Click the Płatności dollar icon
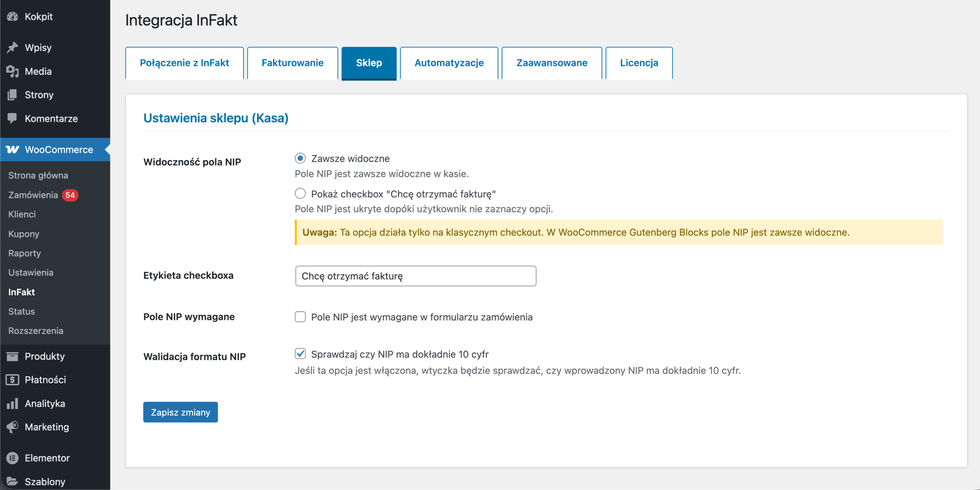This screenshot has width=980, height=490. coord(12,380)
